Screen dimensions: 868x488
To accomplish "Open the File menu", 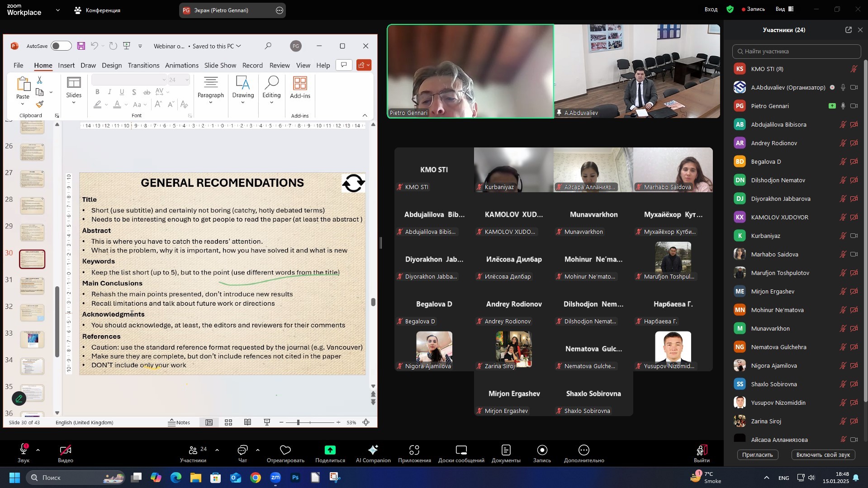I will tap(19, 65).
